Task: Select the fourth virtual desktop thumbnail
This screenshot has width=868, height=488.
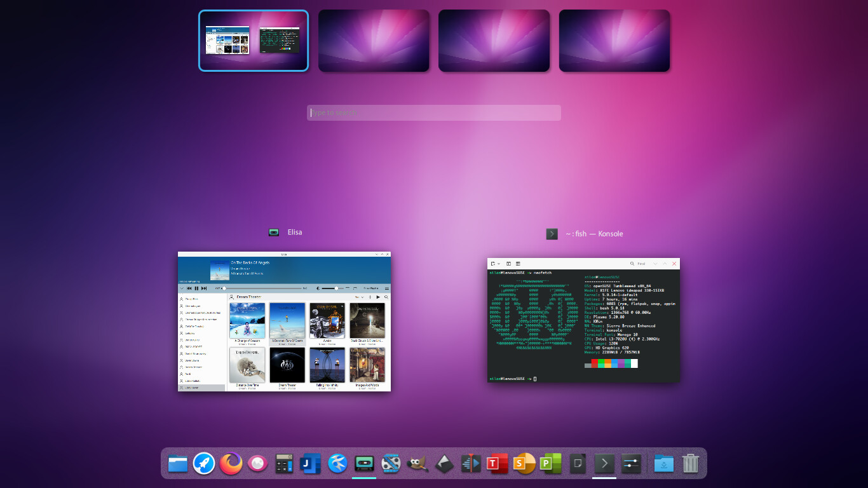Action: tap(614, 41)
